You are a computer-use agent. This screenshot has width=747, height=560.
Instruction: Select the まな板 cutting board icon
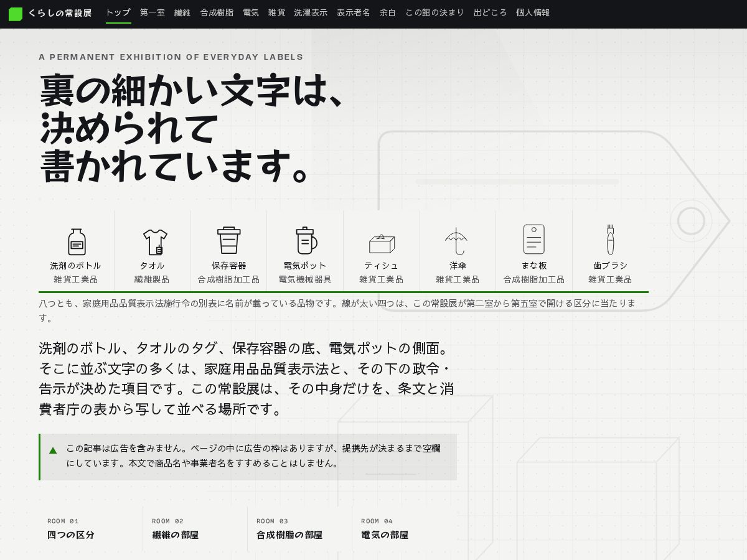pyautogui.click(x=534, y=240)
